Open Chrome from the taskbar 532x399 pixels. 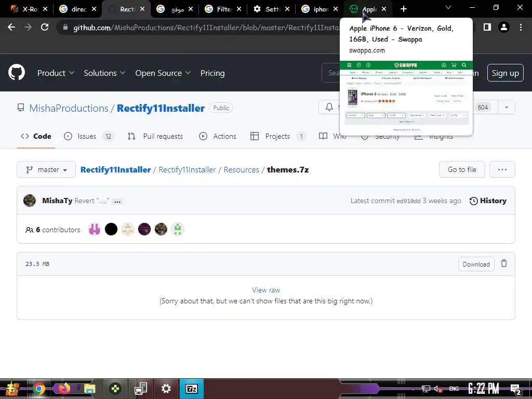click(38, 389)
